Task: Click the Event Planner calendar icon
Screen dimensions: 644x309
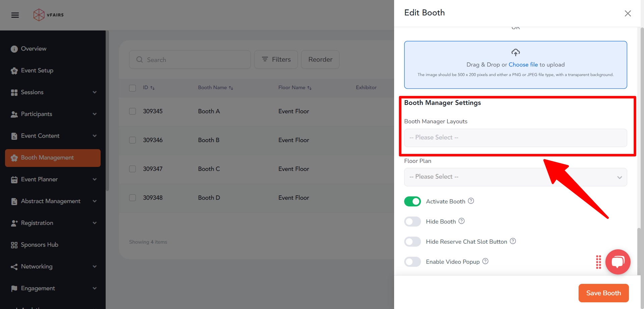Action: click(14, 179)
